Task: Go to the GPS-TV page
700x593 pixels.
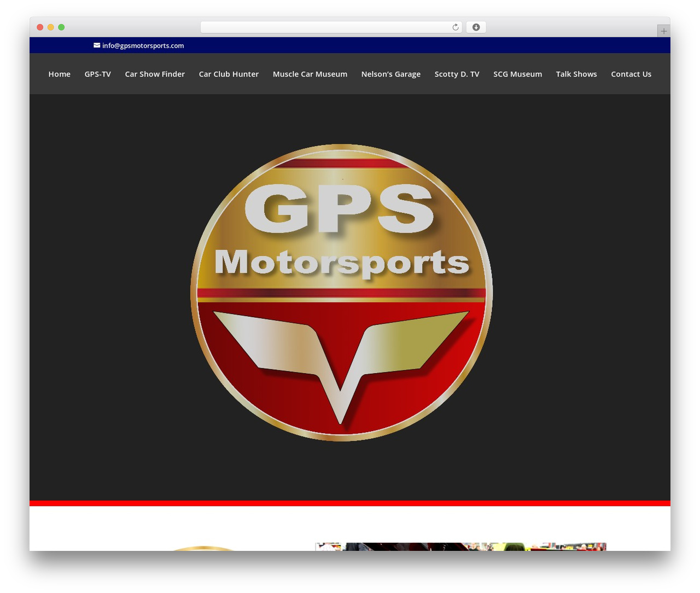Action: [x=98, y=74]
